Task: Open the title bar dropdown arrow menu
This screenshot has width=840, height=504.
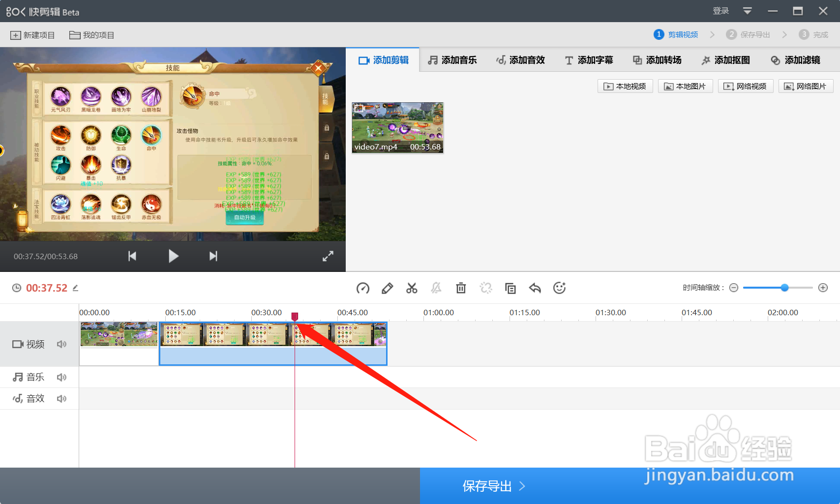Action: [748, 10]
